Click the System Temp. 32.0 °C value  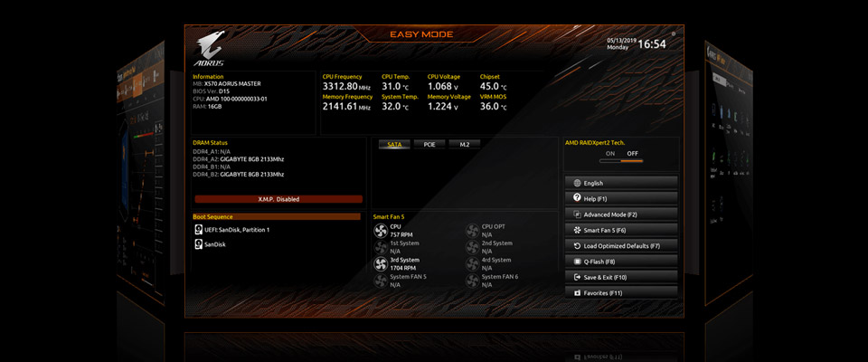395,107
